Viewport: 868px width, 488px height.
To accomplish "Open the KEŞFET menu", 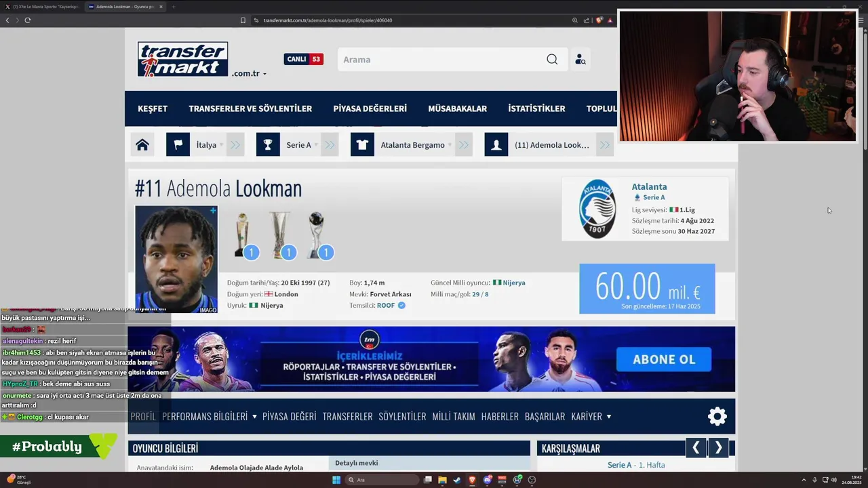I will 153,108.
